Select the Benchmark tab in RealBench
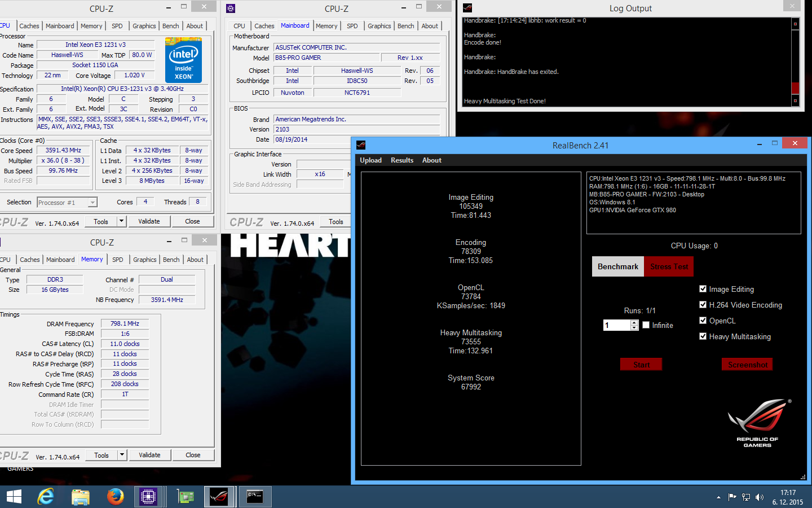 point(618,266)
